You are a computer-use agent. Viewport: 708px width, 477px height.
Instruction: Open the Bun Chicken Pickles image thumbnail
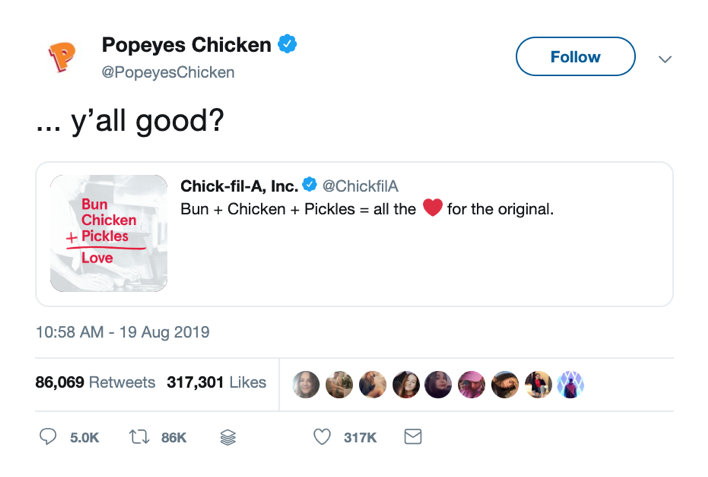[x=109, y=233]
